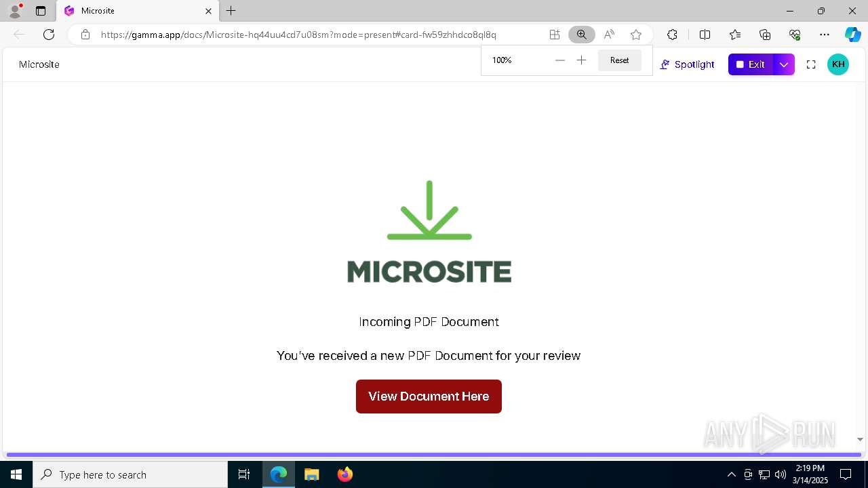
Task: Open the Copilot sidebar
Action: tap(852, 35)
